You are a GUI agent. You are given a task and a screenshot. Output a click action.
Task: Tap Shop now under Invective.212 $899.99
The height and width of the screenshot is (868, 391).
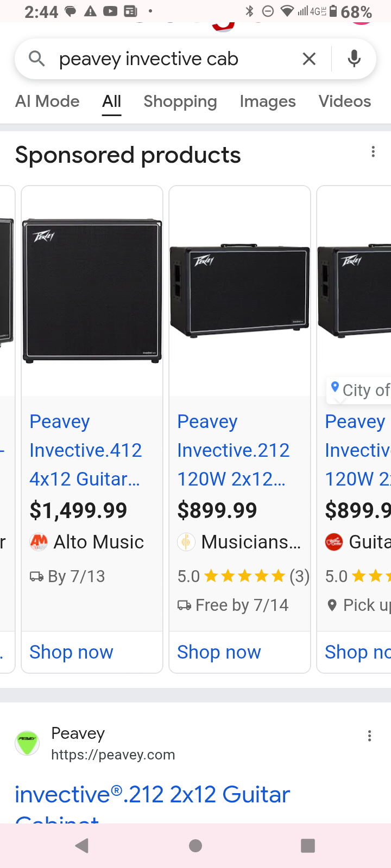(219, 652)
